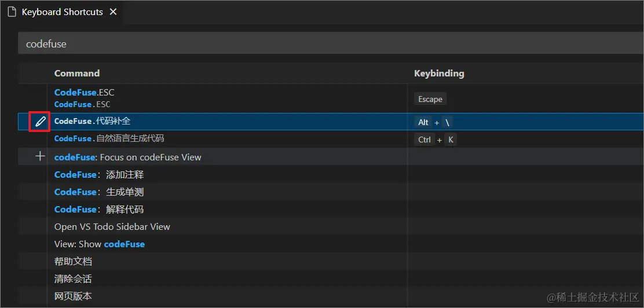Sort by the Keybinding column header
644x308 pixels.
click(439, 73)
